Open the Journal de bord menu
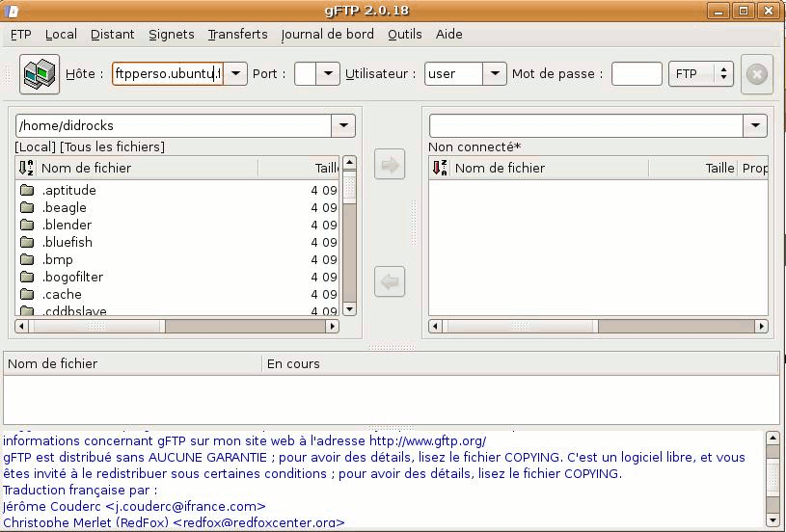 click(x=327, y=34)
